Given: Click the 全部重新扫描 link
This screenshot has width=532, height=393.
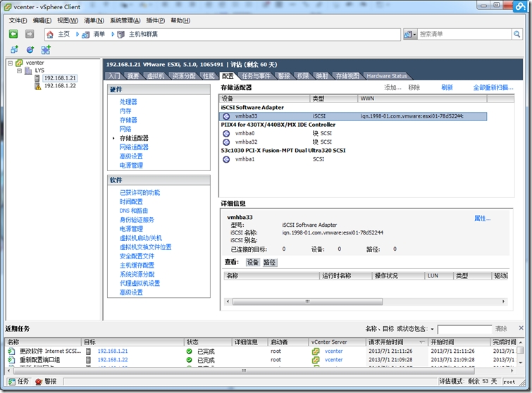Looking at the screenshot, I should coord(493,87).
